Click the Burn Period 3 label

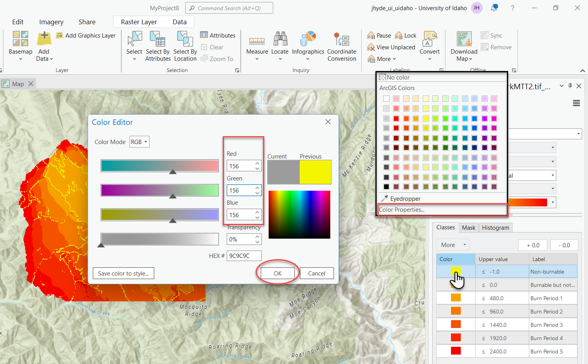pyautogui.click(x=547, y=324)
